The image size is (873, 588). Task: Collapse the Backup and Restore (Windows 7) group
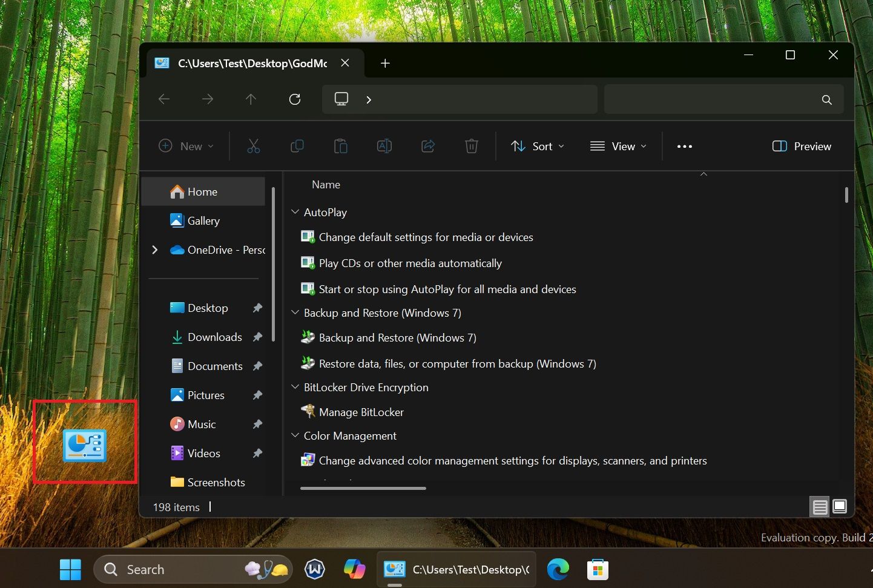tap(295, 312)
